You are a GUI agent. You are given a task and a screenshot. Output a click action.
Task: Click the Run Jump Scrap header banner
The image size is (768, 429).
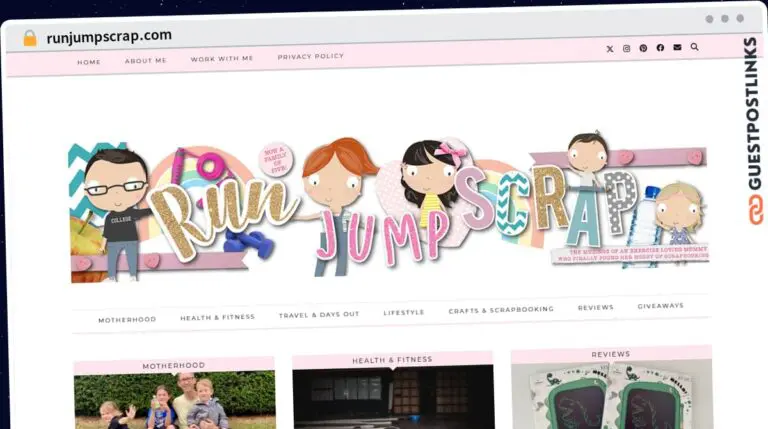click(389, 208)
